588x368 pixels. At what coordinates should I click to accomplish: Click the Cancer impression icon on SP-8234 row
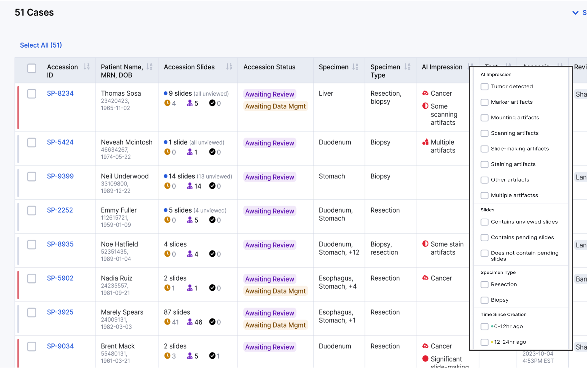425,93
